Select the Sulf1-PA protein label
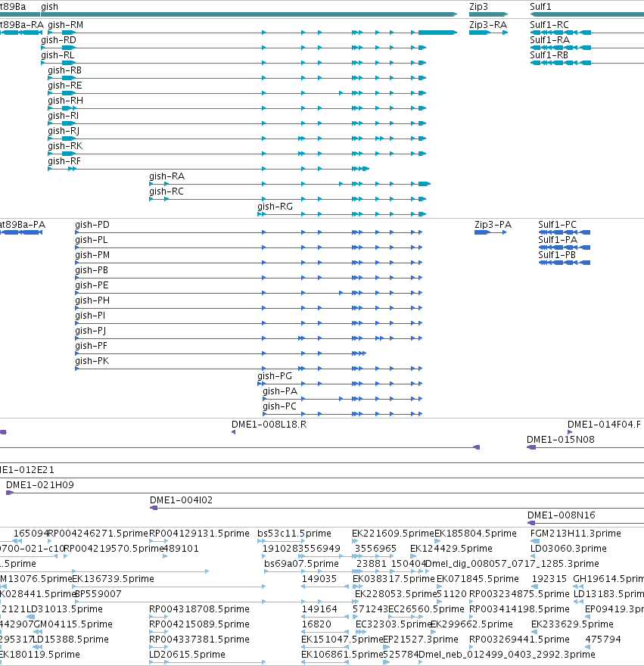The image size is (644, 666). pyautogui.click(x=558, y=240)
